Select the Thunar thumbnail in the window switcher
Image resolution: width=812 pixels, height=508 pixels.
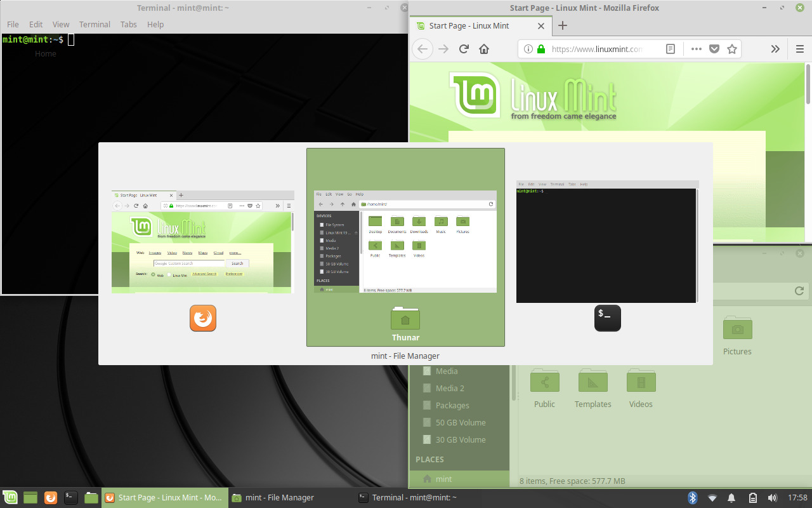coord(405,246)
